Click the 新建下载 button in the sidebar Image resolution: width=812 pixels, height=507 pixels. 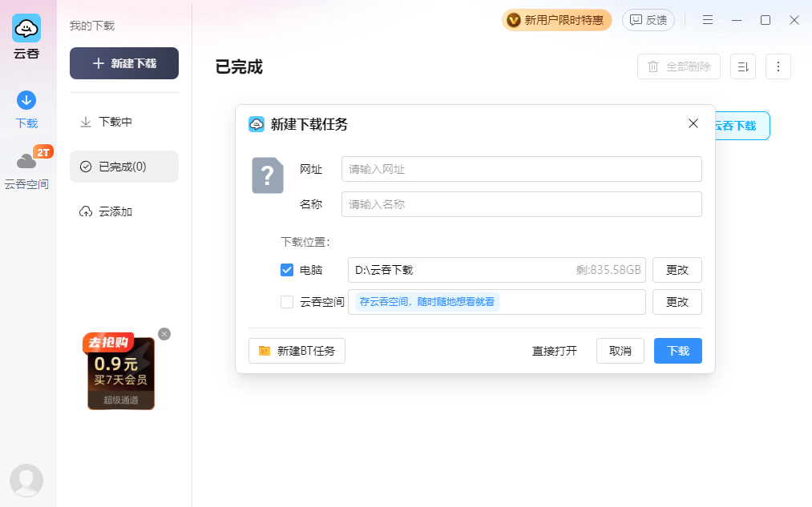123,63
